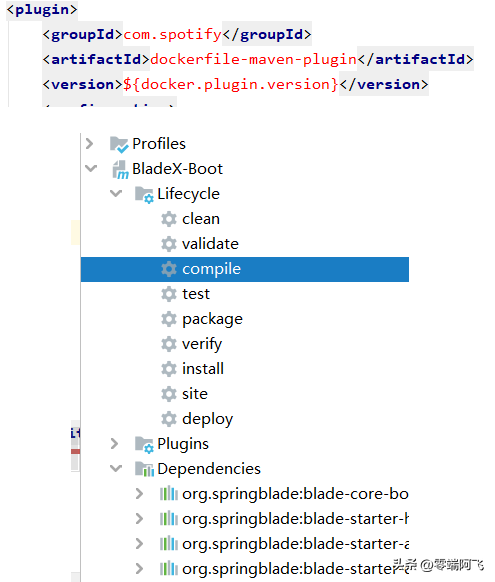Select org.springblade:blade-core-bo dependency text
This screenshot has height=582, width=495.
tap(295, 494)
